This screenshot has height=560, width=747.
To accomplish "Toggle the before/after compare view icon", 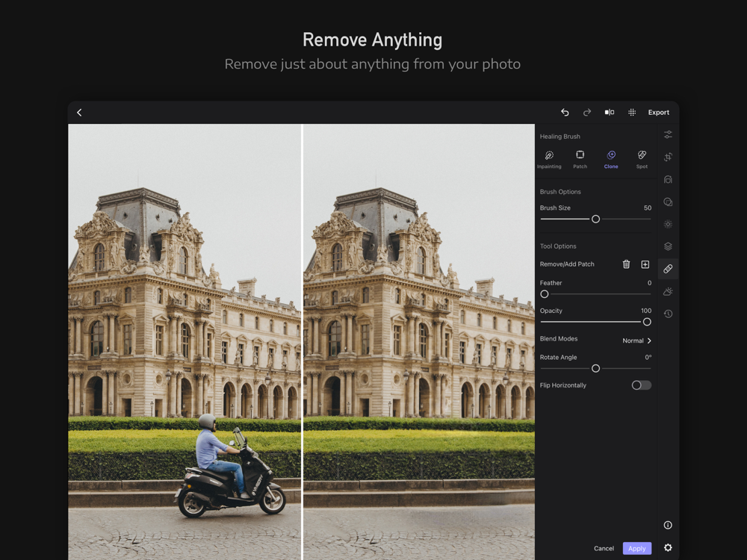I will 610,113.
